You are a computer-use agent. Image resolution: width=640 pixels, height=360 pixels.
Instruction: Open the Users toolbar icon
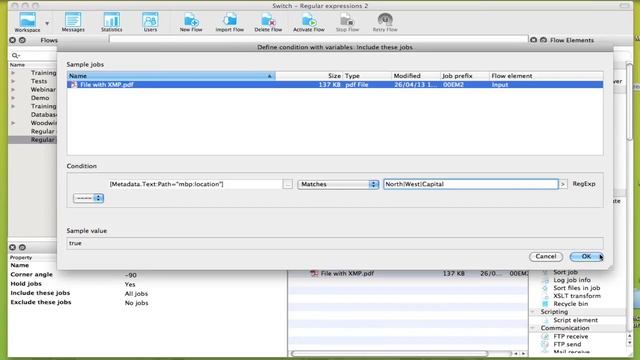[150, 22]
